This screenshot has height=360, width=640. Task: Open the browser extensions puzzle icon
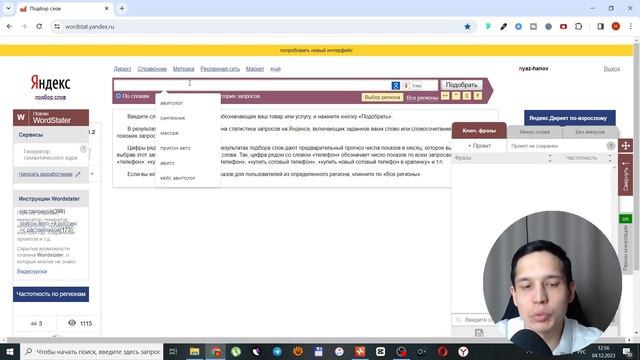(578, 27)
